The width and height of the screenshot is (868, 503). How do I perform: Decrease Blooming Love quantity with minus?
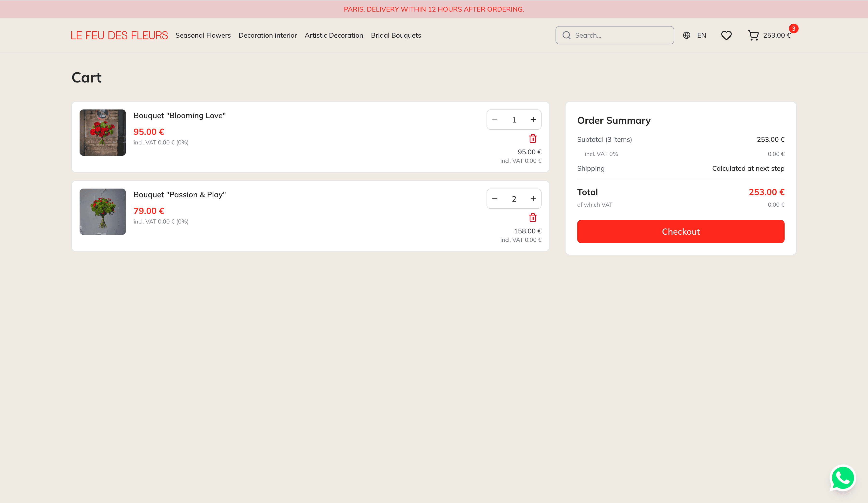pyautogui.click(x=495, y=120)
